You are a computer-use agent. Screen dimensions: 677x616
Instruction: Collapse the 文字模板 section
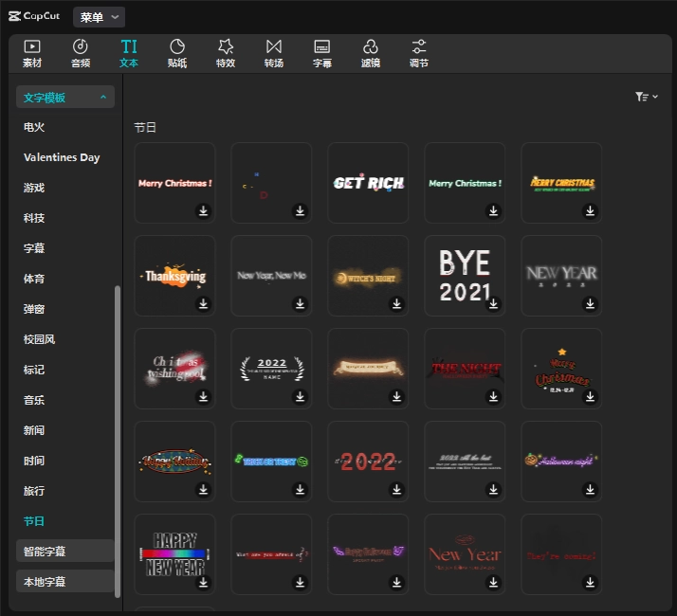tap(65, 97)
